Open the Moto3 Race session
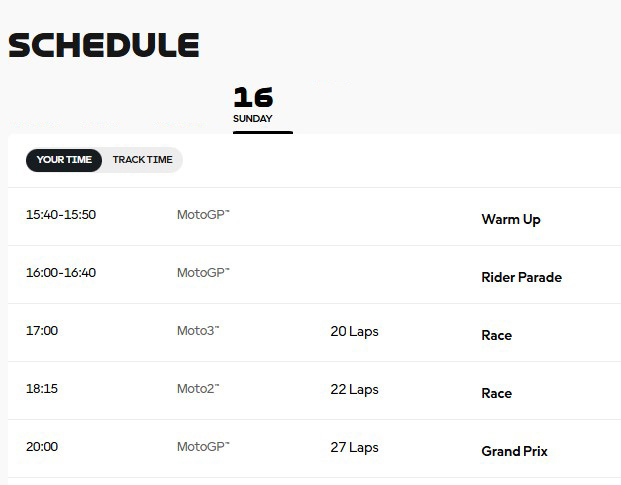 pyautogui.click(x=496, y=335)
